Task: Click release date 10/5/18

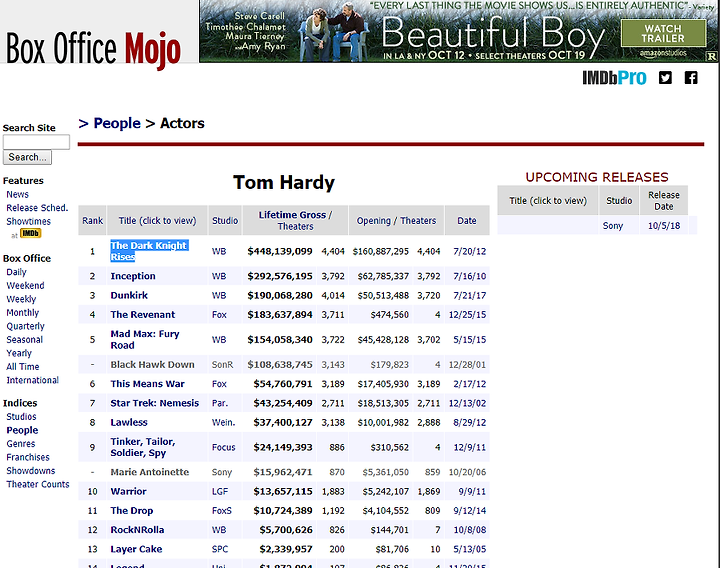Action: [664, 225]
